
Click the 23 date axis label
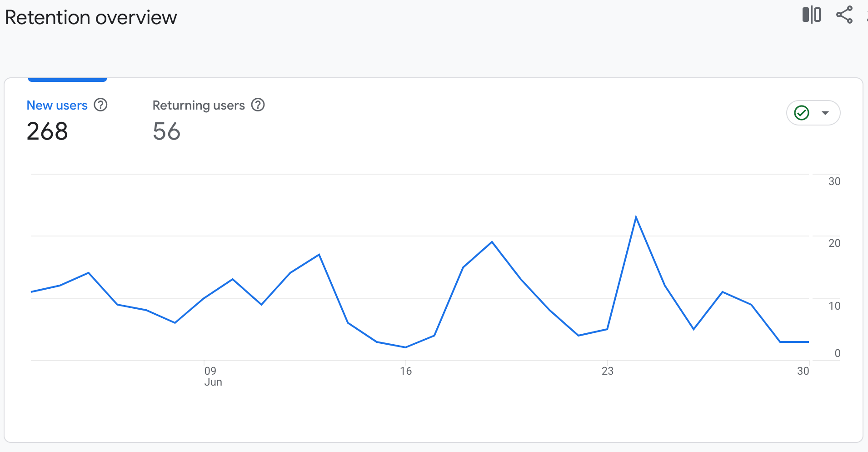608,371
